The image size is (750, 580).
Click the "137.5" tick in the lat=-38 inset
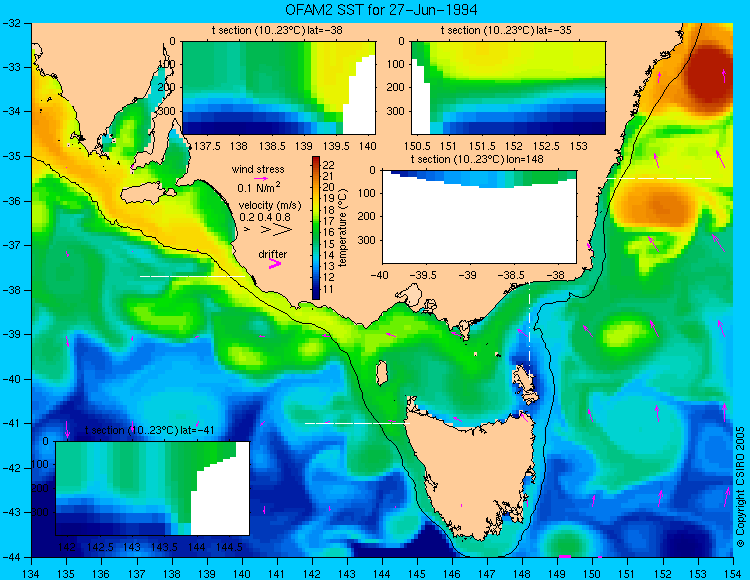[207, 146]
